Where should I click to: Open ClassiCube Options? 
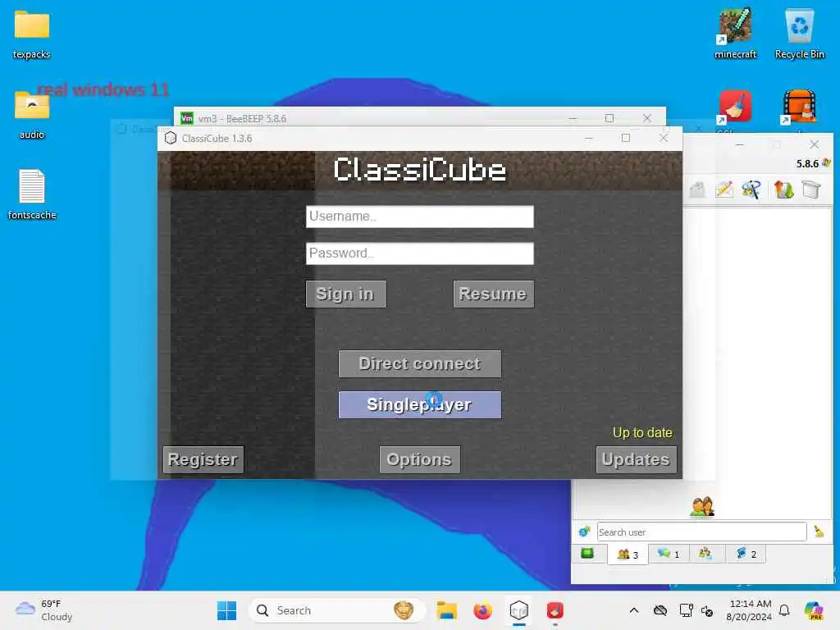[x=419, y=459]
